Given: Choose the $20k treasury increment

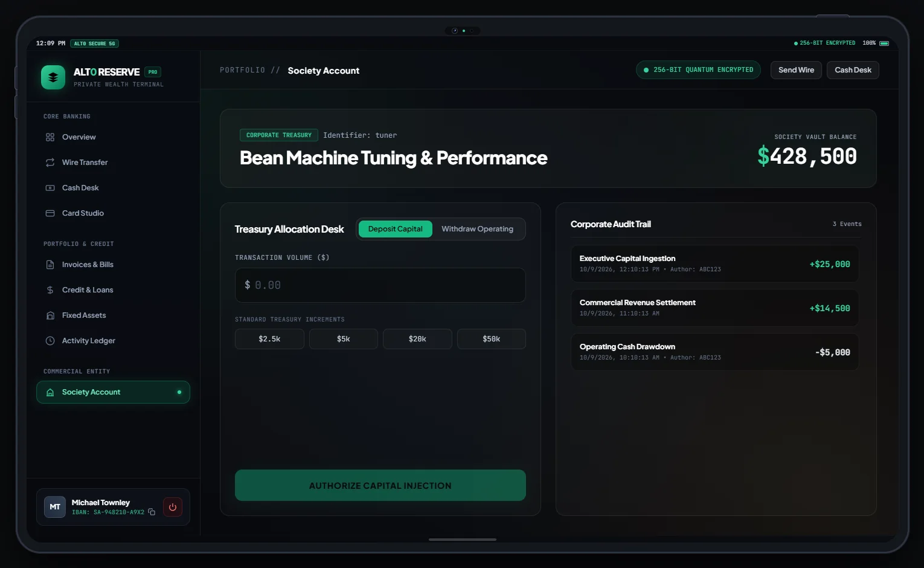Looking at the screenshot, I should (x=417, y=339).
